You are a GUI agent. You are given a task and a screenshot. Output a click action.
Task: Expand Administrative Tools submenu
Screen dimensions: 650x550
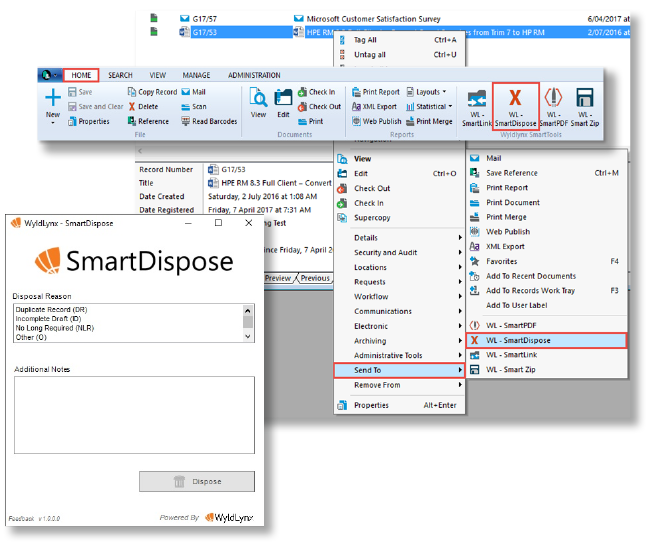(x=400, y=355)
